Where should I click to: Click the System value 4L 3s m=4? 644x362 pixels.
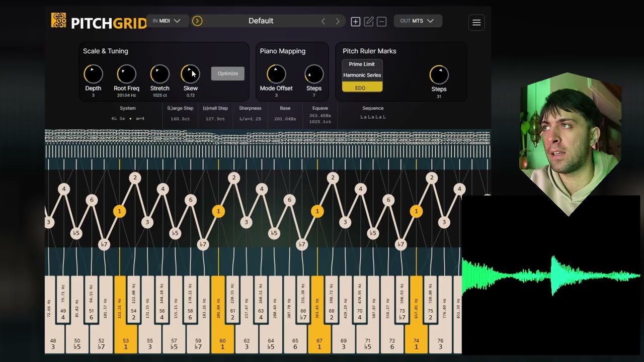tap(128, 119)
